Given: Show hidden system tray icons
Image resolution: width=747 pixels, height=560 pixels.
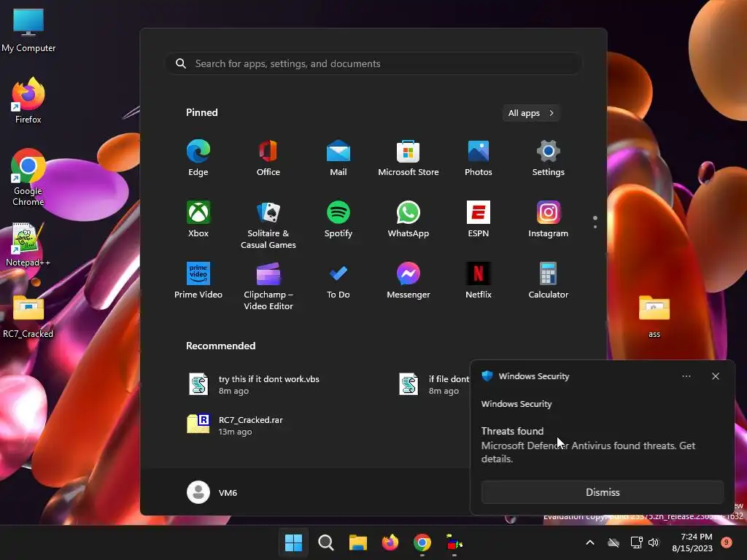Looking at the screenshot, I should click(x=589, y=542).
